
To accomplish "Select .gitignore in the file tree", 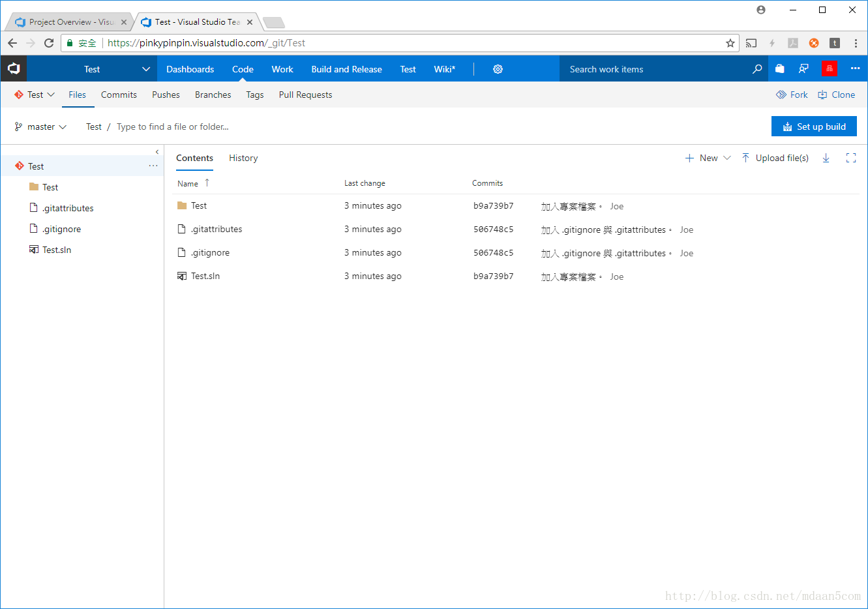I will (x=62, y=229).
